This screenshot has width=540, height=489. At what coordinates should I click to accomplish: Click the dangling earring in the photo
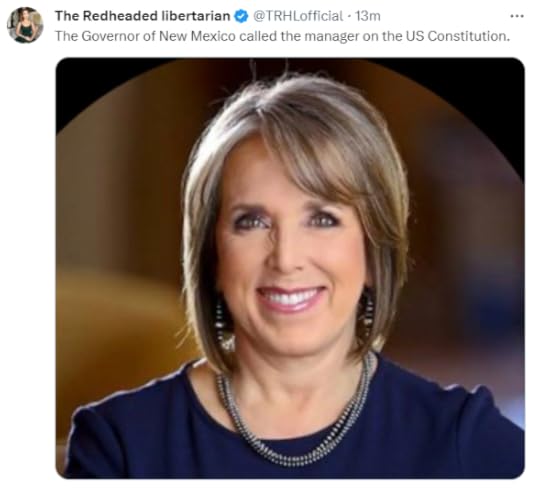pos(223,325)
